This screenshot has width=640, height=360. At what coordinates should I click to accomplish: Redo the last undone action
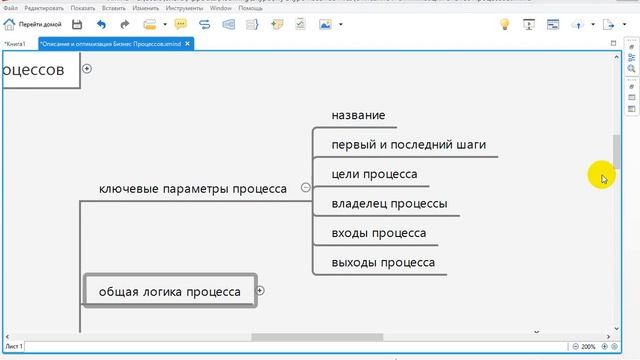pos(125,24)
